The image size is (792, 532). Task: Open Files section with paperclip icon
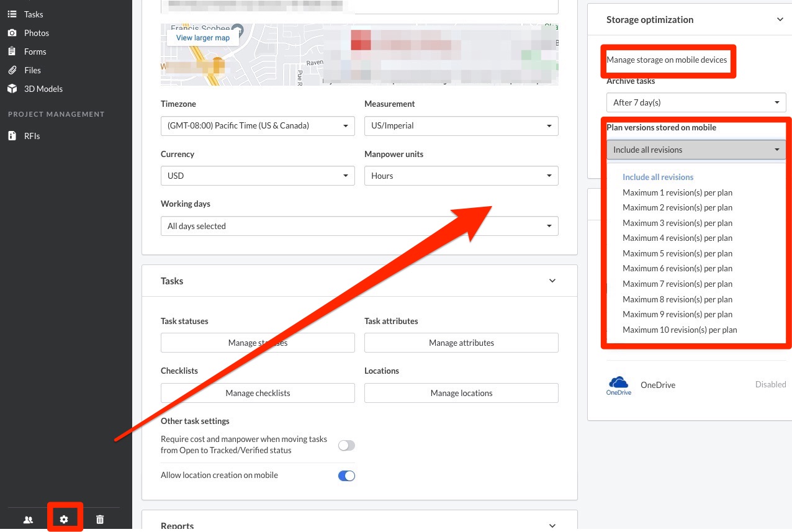pyautogui.click(x=32, y=70)
